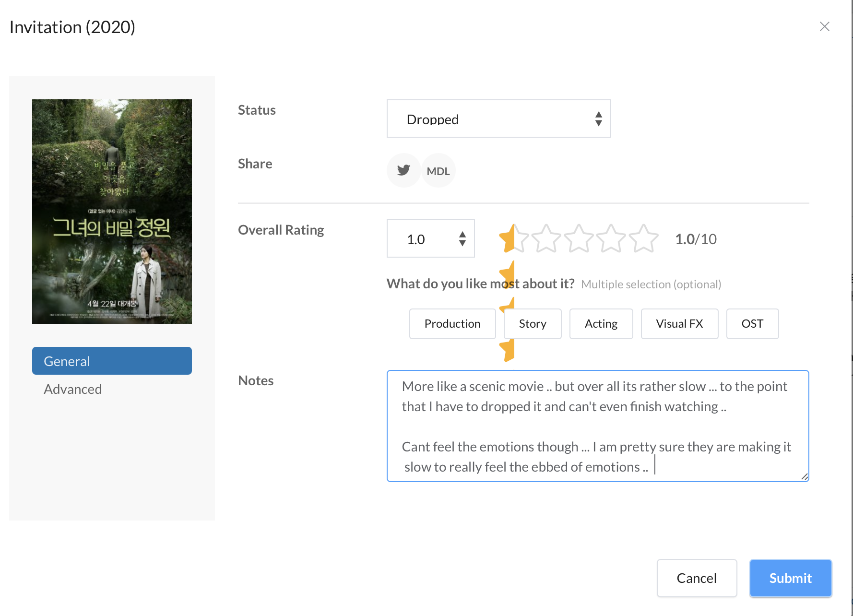
Task: Select the Visual FX tag
Action: 679,324
